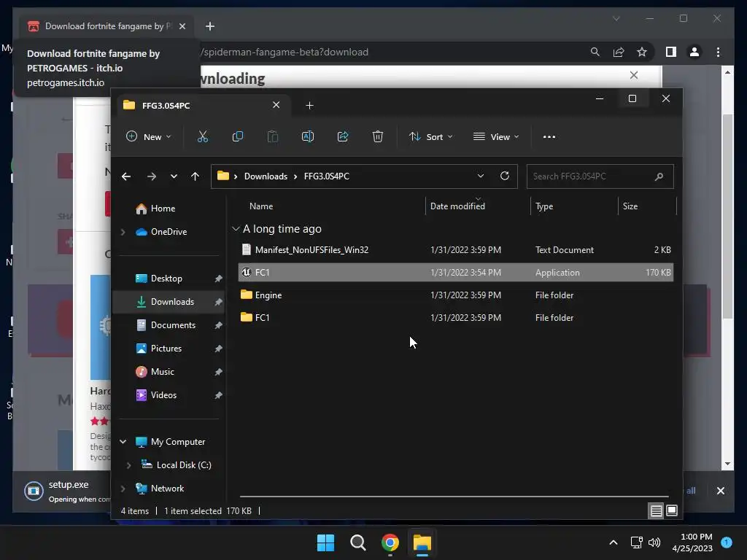Click the Cut scissors icon in Explorer toolbar

203,136
